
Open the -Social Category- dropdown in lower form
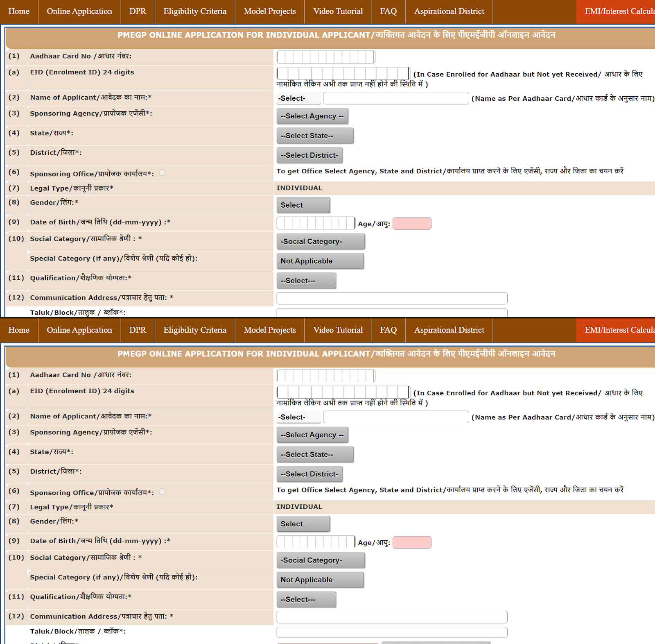[x=321, y=560]
